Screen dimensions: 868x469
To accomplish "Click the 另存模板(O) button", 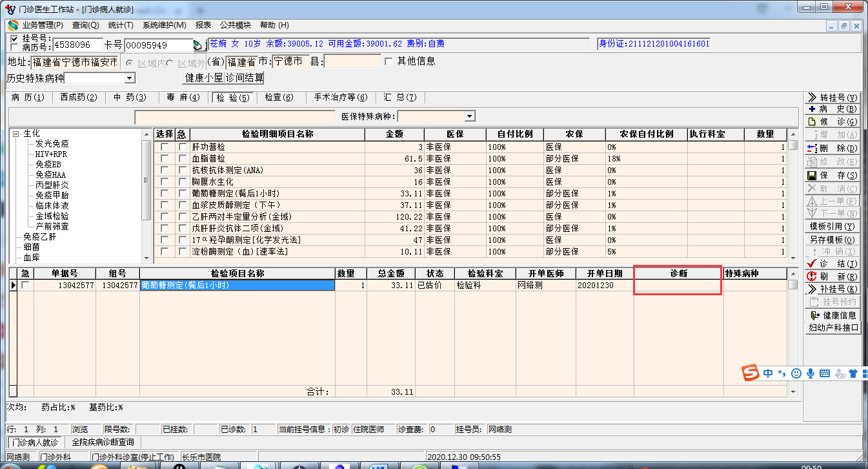I will click(833, 240).
